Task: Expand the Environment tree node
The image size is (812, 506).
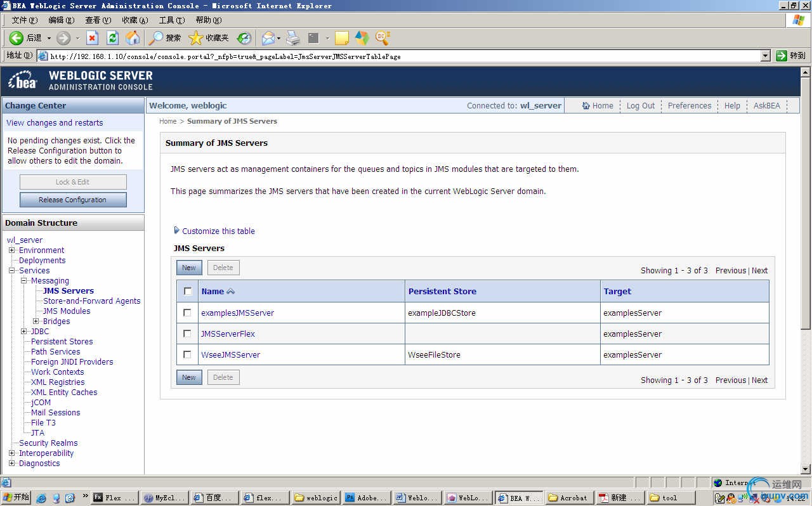Action: pos(12,250)
